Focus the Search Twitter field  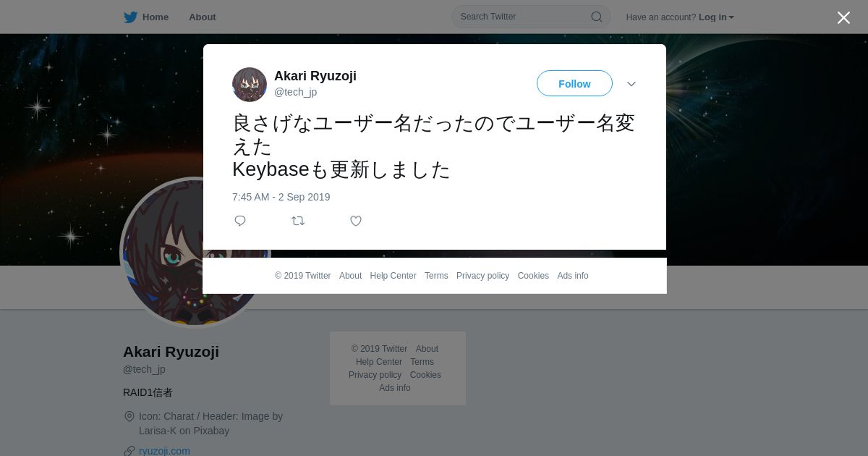[531, 17]
